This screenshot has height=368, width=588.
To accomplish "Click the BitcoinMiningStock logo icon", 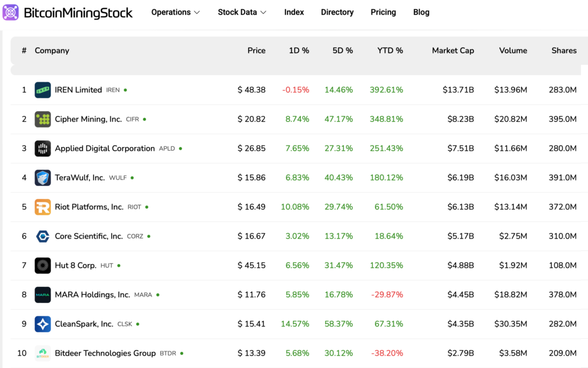I will click(x=11, y=12).
